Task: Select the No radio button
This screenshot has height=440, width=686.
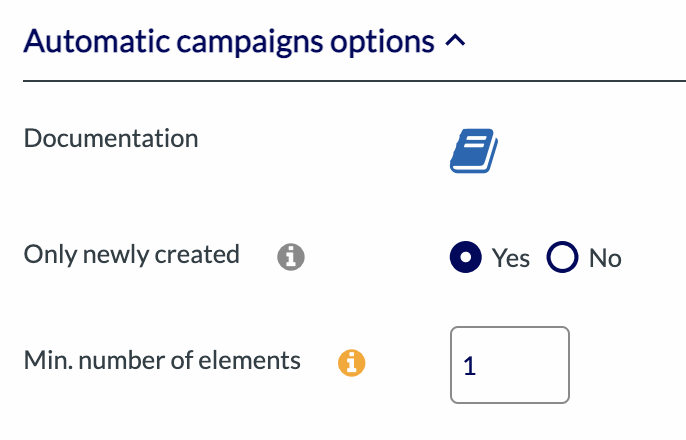Action: click(x=562, y=258)
